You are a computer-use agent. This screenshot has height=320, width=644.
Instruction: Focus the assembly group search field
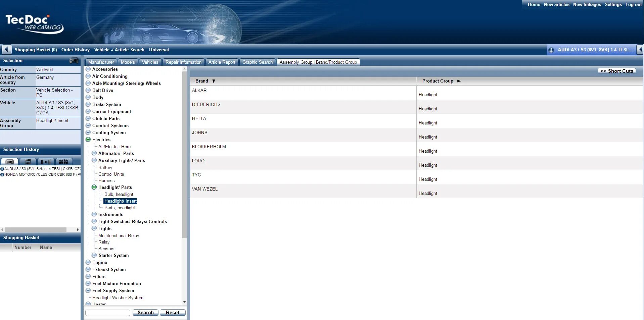pos(108,313)
